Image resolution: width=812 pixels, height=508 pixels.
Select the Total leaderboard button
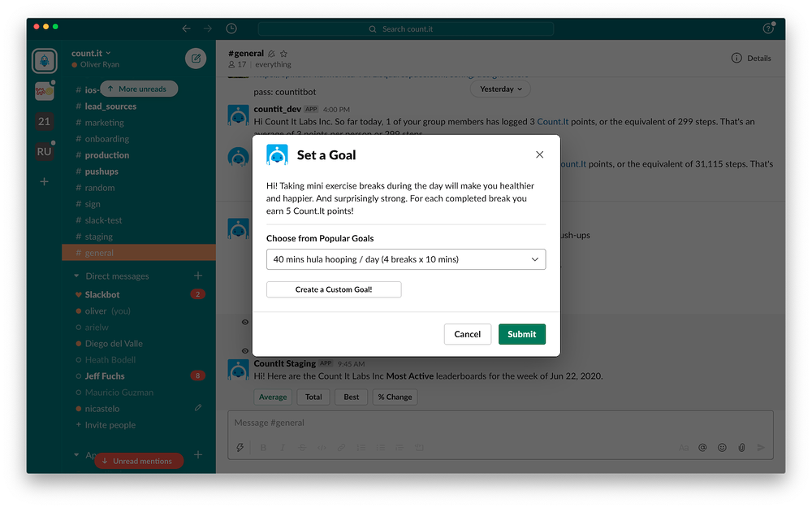coord(313,397)
